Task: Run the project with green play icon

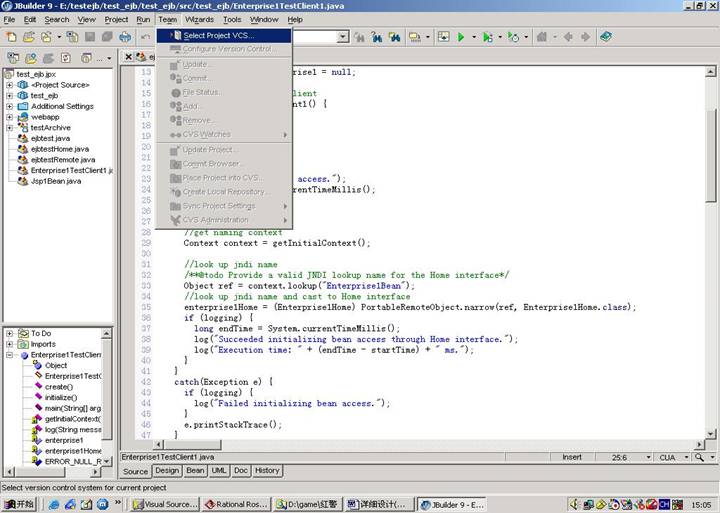Action: point(461,37)
